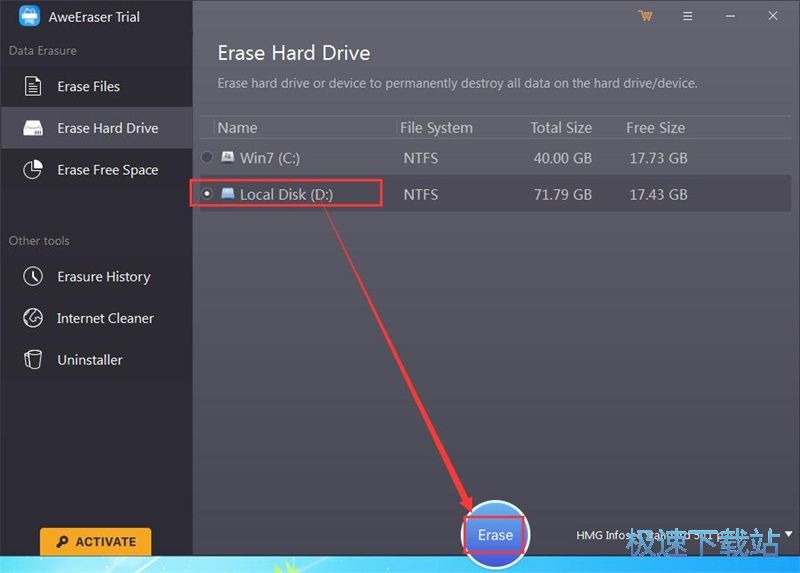Click the Erasure History clock icon
This screenshot has height=573, width=800.
click(x=33, y=276)
